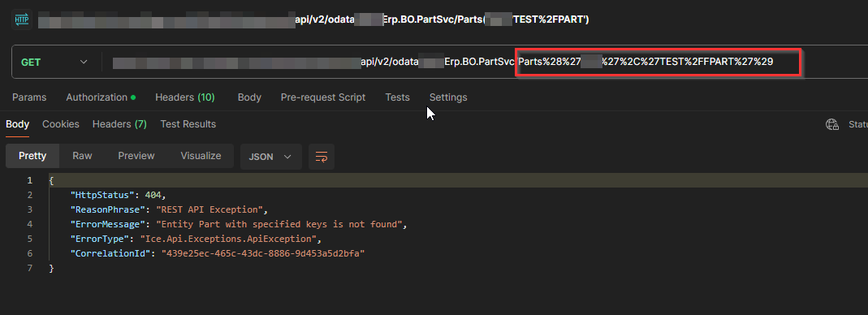Open request Headers (10) tab
The width and height of the screenshot is (868, 315).
(185, 97)
